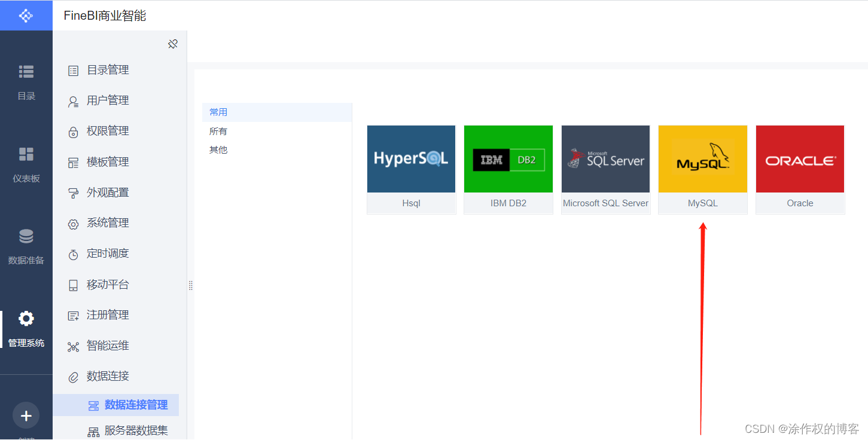
Task: Click the 系统管理 gear icon
Action: (x=73, y=224)
